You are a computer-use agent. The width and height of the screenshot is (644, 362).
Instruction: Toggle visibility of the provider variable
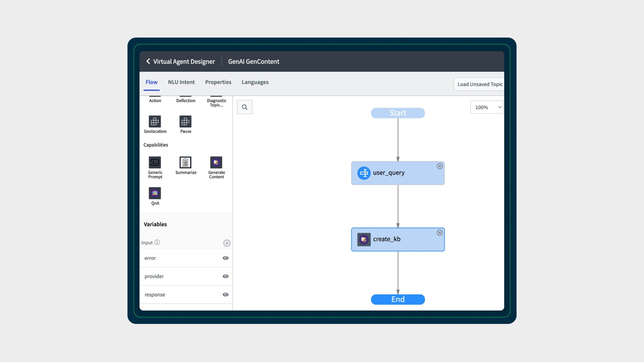coord(225,276)
